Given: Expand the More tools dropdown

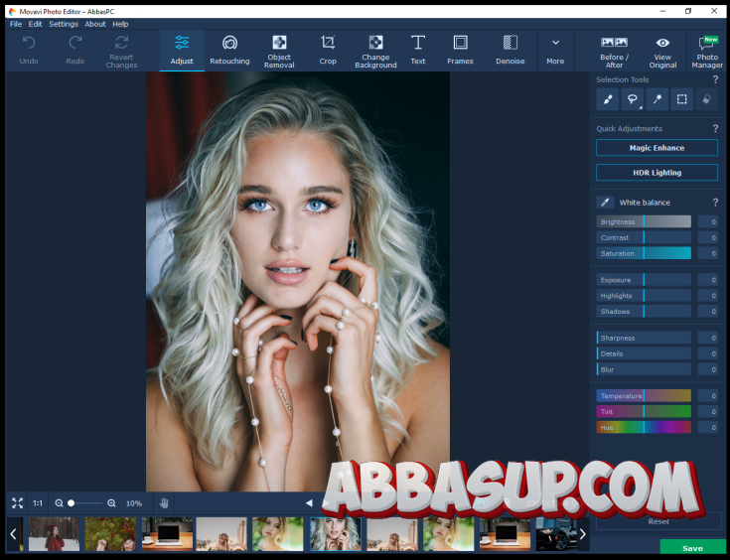Looking at the screenshot, I should (555, 51).
